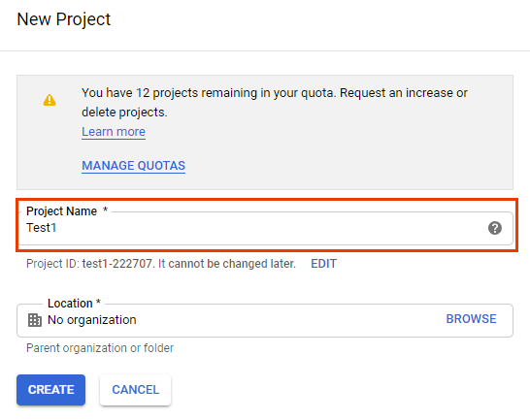
Task: Select the No organization location value
Action: [x=92, y=320]
